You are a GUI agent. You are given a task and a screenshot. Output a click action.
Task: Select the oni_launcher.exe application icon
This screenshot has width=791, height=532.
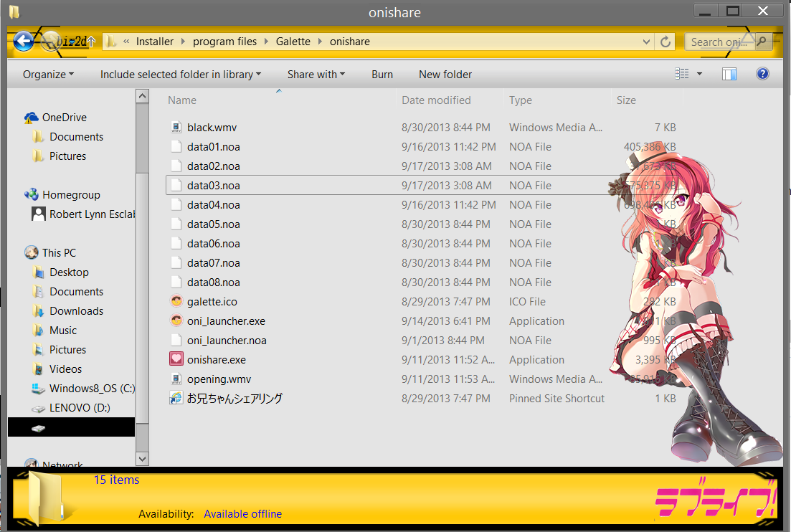coord(176,320)
